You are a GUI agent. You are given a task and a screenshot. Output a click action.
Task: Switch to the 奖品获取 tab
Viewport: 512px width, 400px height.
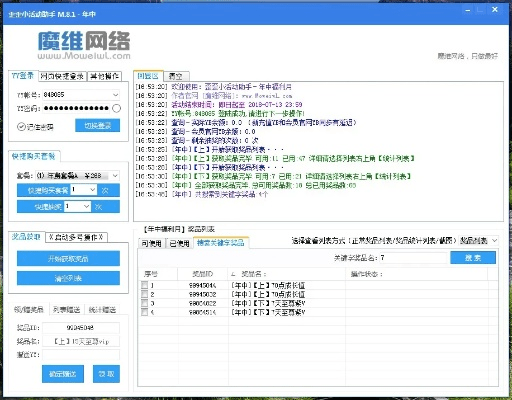point(26,237)
